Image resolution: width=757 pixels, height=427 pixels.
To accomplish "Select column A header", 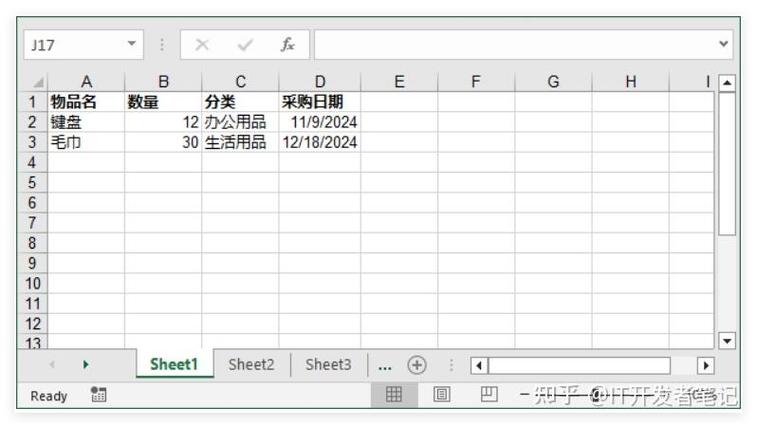I will [86, 82].
